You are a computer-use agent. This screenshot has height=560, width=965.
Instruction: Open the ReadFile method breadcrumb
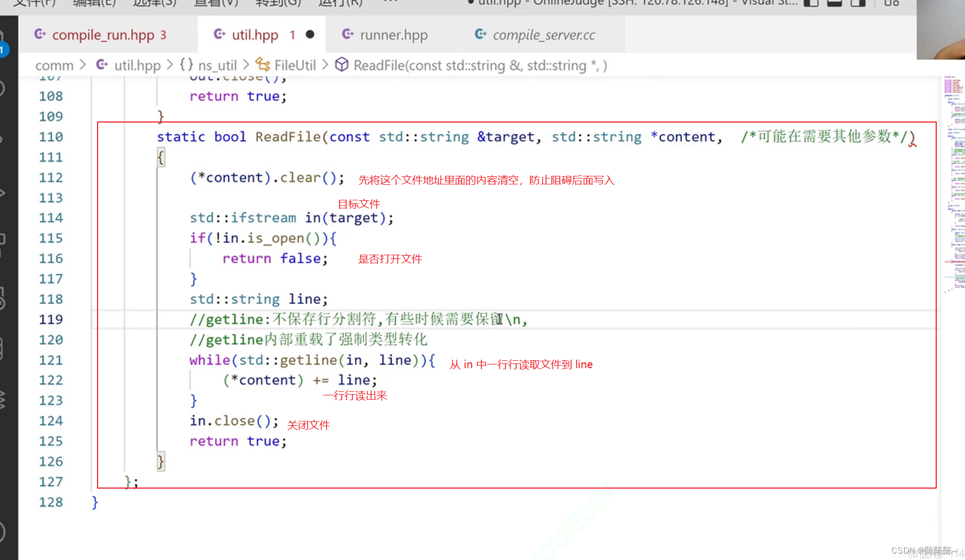pyautogui.click(x=480, y=66)
